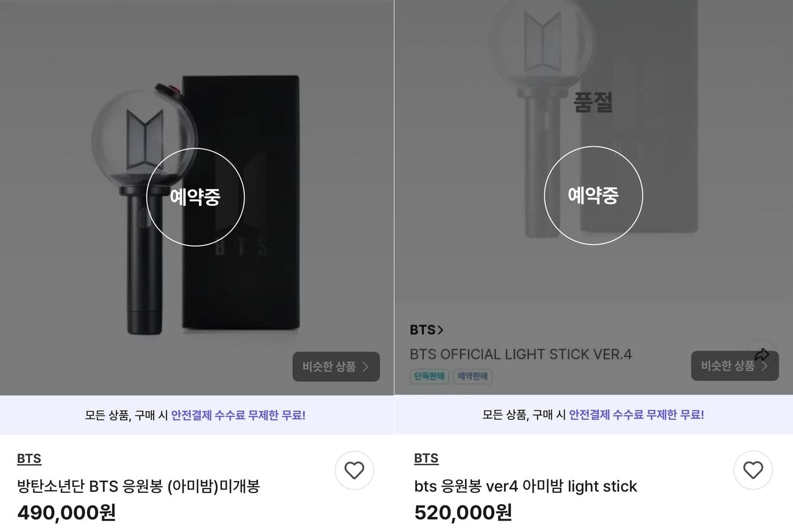The image size is (793, 532).
Task: Expand left 비슷한 상품 similar products list
Action: point(336,367)
